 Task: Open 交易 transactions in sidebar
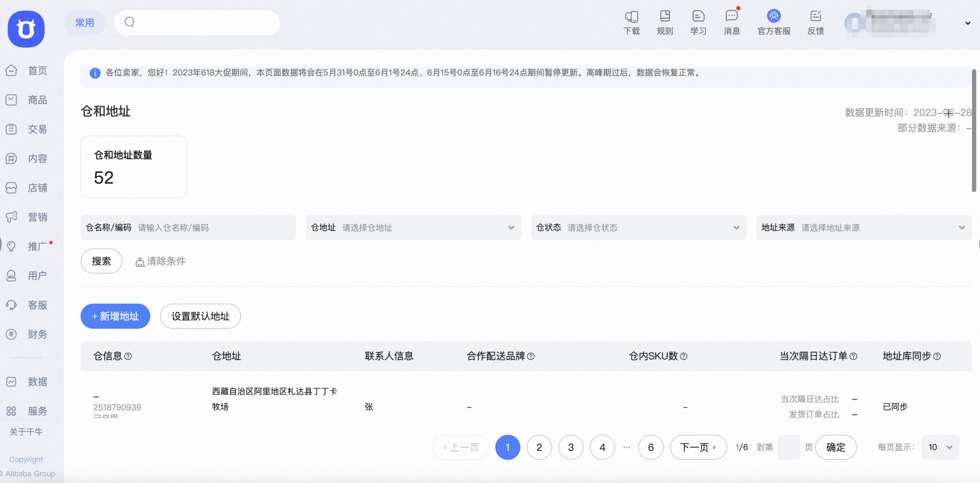coord(27,129)
